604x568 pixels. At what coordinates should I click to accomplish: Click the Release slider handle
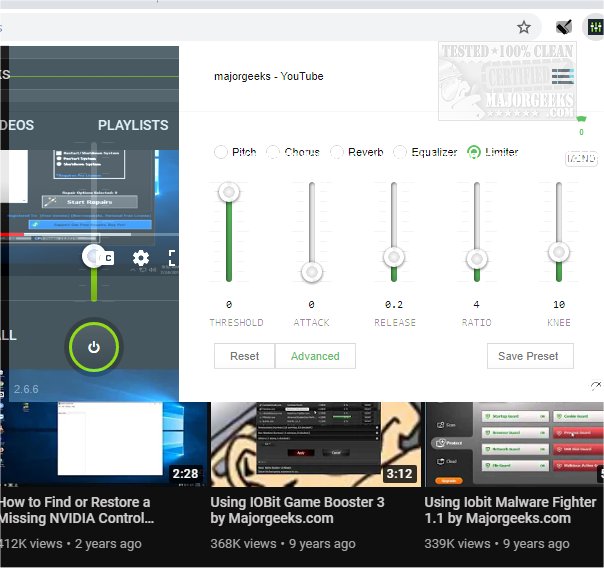[394, 257]
